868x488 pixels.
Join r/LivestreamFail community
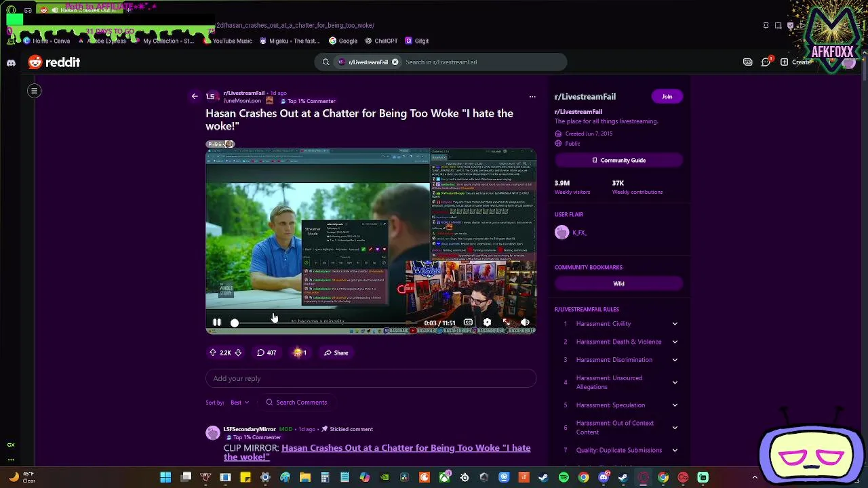(x=667, y=97)
